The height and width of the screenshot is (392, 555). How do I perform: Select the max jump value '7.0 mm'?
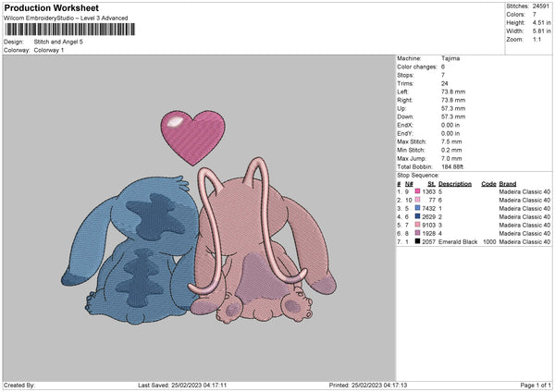(451, 158)
